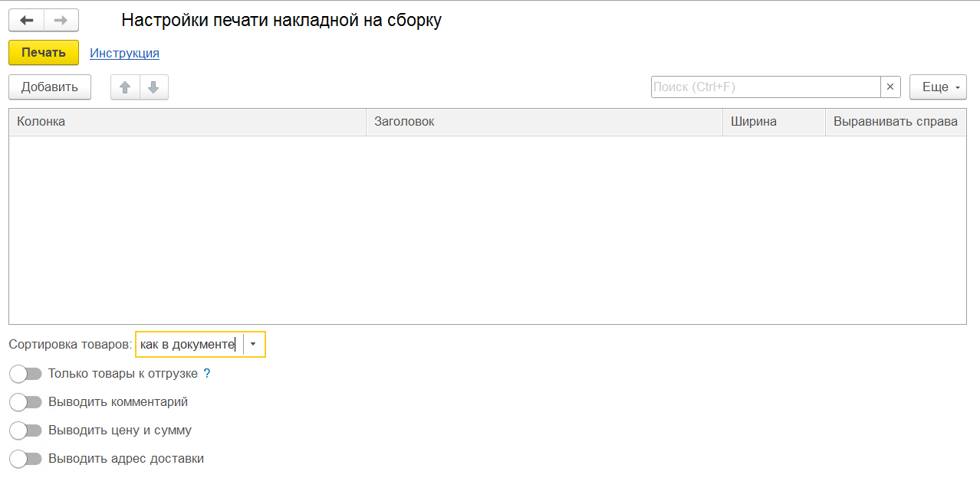
Task: Click the Заголовок column header
Action: (544, 122)
